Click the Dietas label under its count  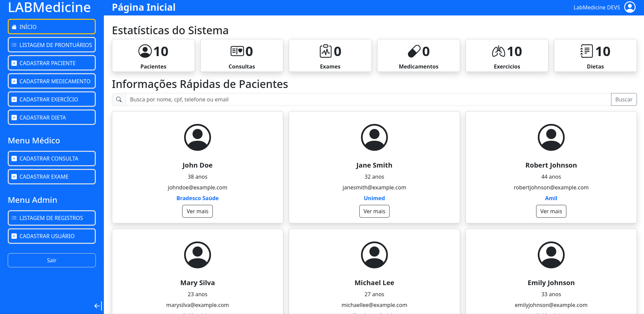click(x=595, y=66)
